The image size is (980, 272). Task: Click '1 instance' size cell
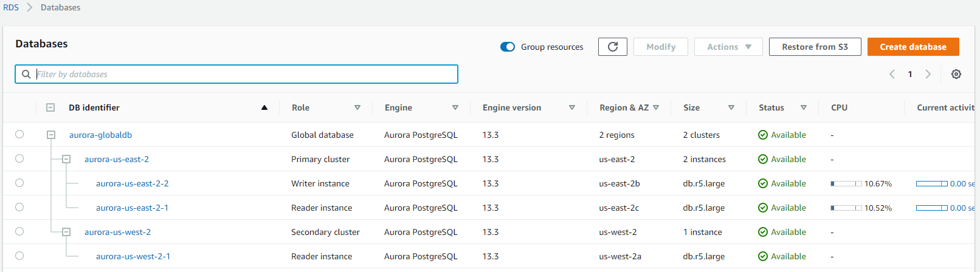tap(703, 232)
